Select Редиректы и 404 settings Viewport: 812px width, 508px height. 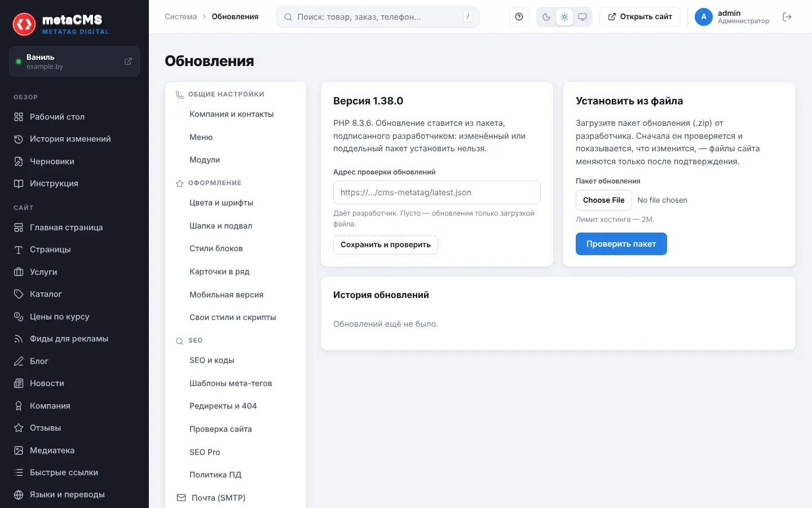[236, 406]
